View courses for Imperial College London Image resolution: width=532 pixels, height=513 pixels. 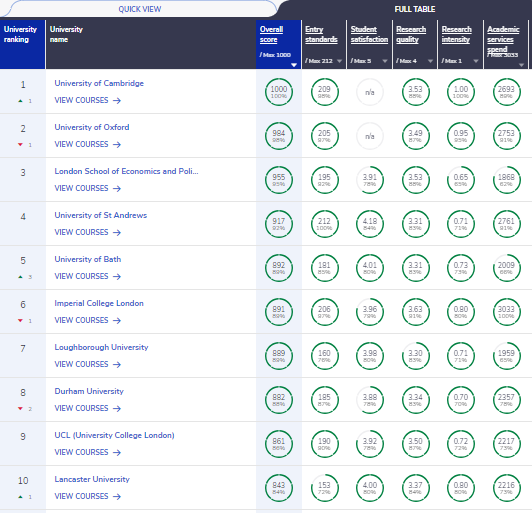coord(88,320)
